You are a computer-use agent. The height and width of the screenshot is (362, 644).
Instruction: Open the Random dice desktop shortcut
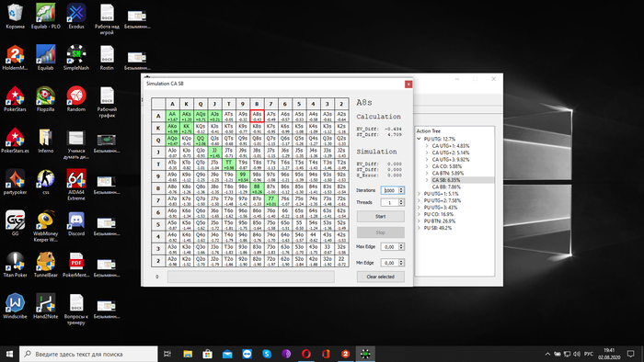pos(76,99)
